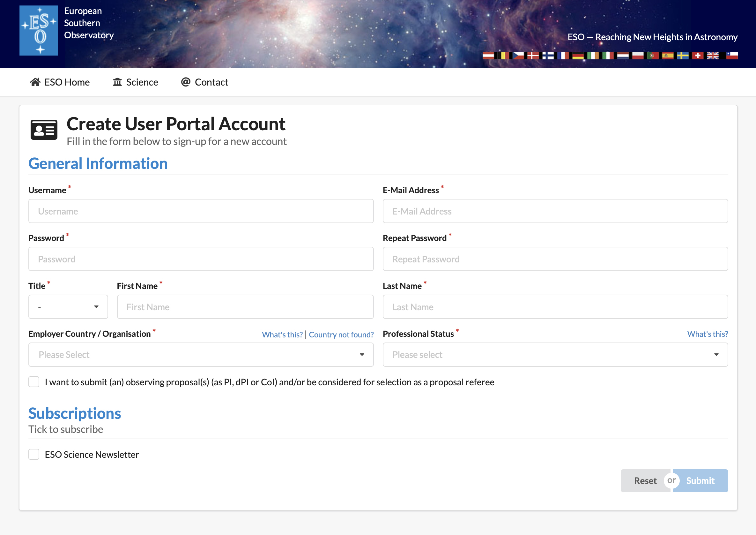Open the 'Country not found?' link
This screenshot has width=756, height=535.
pos(341,335)
